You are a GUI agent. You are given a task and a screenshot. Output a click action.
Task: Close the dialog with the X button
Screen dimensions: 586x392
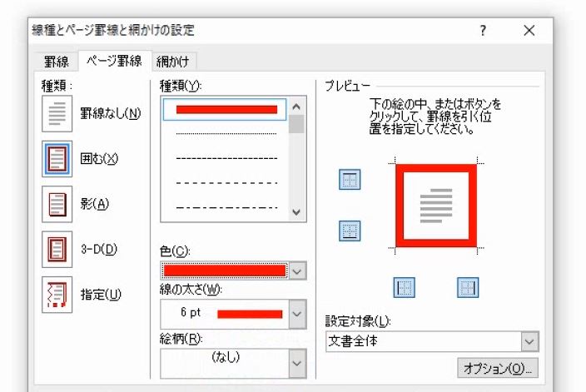click(x=529, y=30)
